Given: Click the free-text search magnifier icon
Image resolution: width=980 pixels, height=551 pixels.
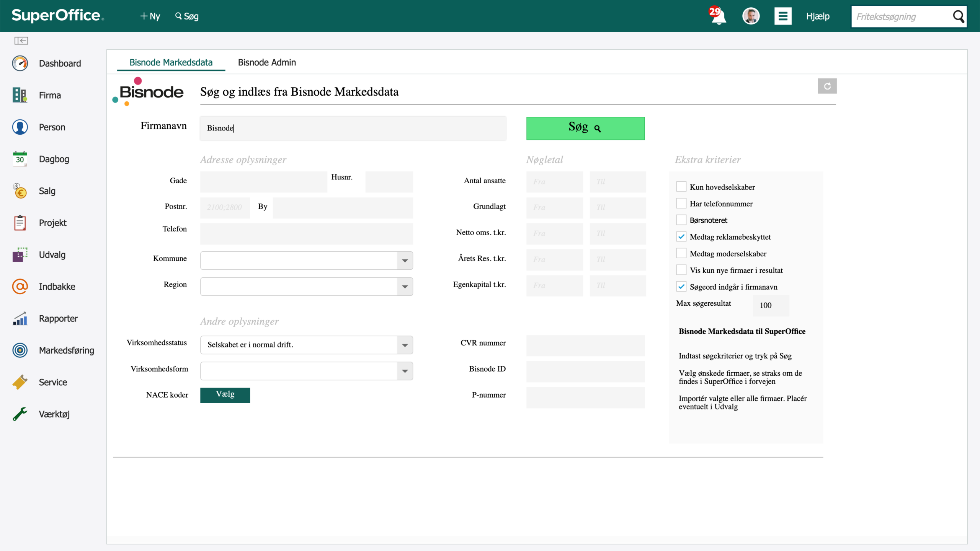Looking at the screenshot, I should 959,16.
